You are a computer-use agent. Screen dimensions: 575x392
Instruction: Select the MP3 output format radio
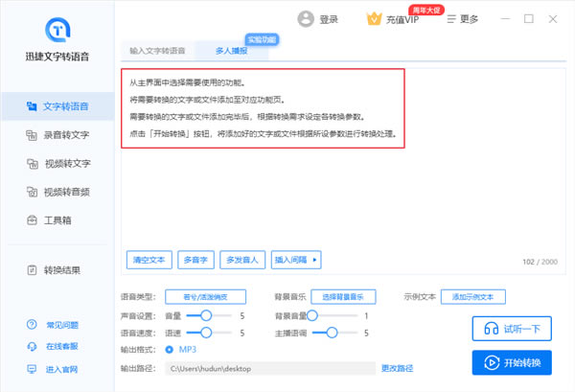169,350
